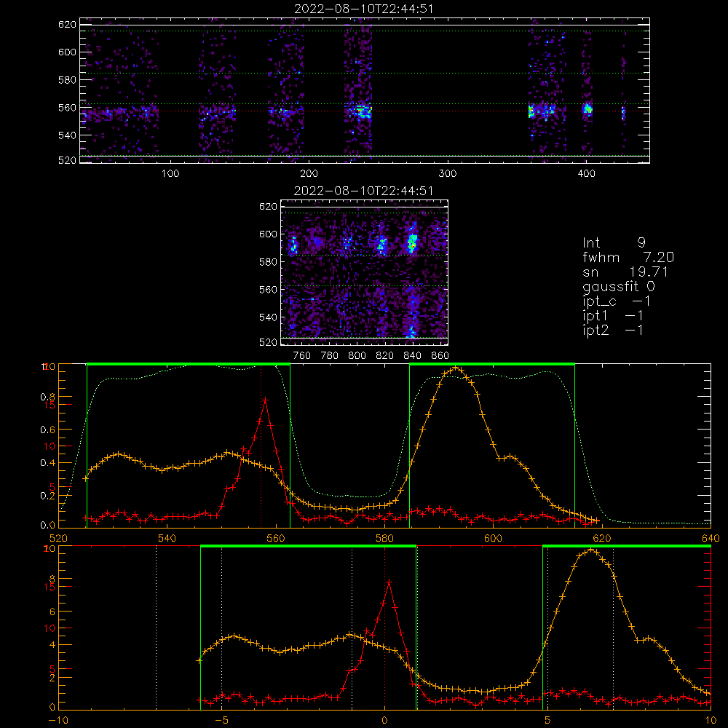Click x-axis label 760 on middle image
This screenshot has width=728, height=728.
coord(302,356)
